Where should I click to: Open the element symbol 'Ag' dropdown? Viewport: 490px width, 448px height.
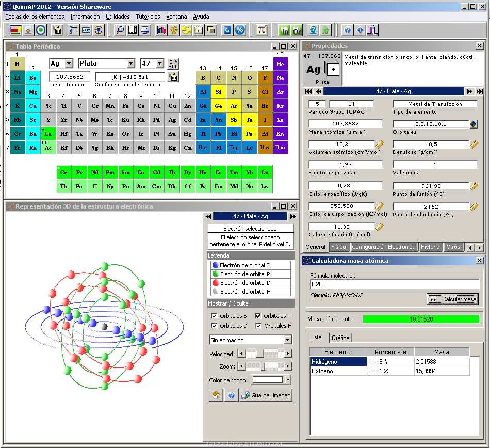[69, 63]
